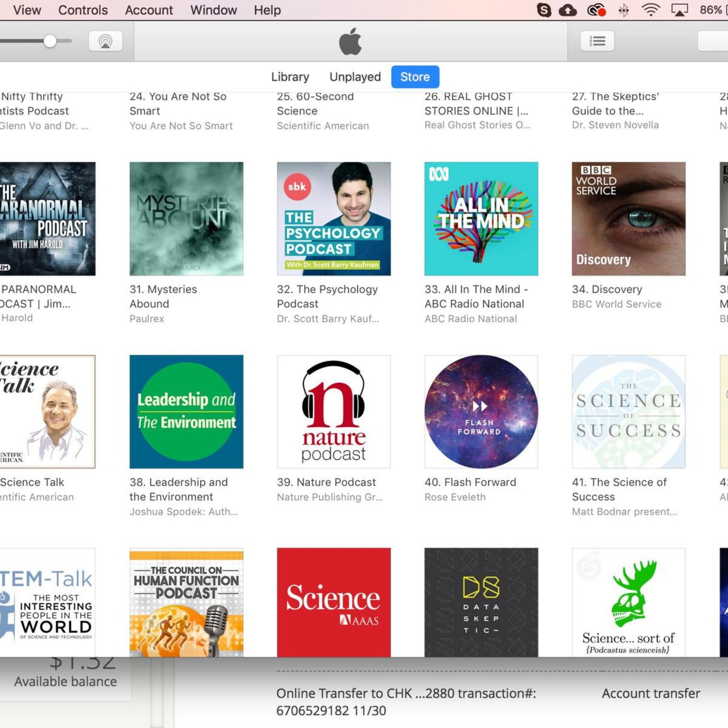Screen dimensions: 728x728
Task: Click the You Are Not So Smart author text
Action: [x=181, y=126]
